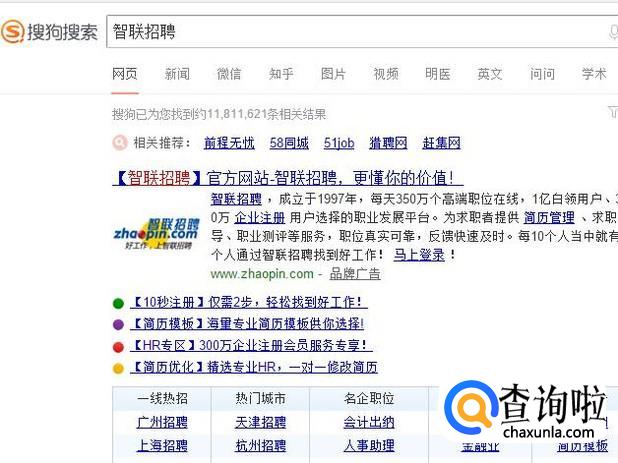Open related suggestion 猎聘网

click(x=388, y=143)
